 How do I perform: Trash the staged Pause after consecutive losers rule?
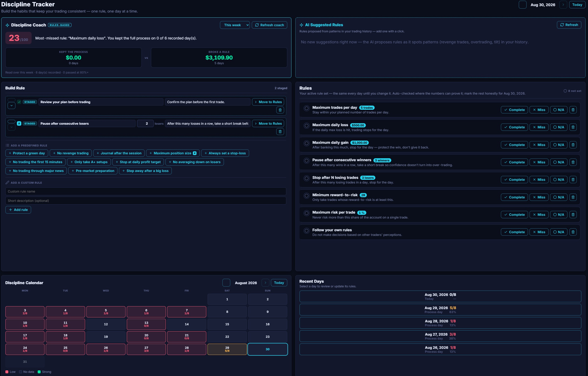point(280,132)
